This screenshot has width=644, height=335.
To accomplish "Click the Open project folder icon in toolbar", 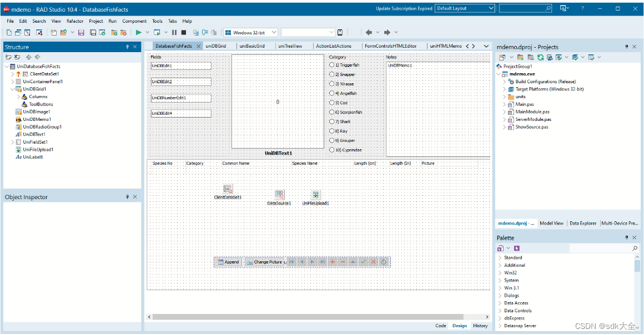I will pos(63,32).
